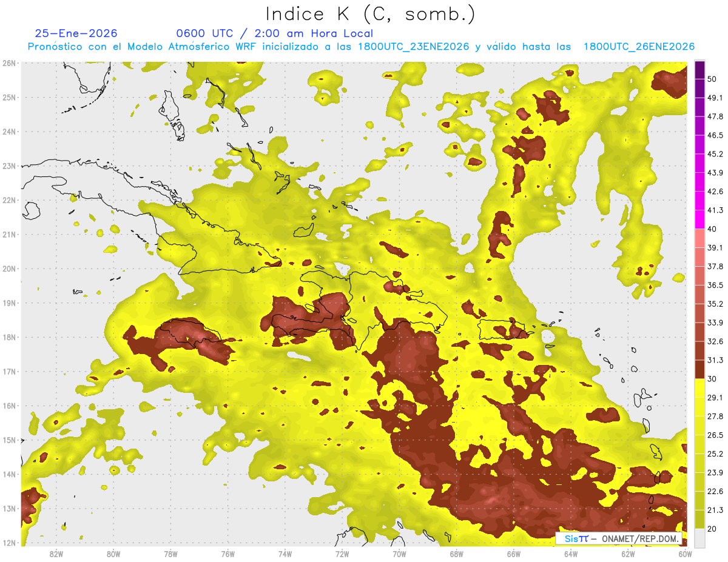Click the "49.1" color scale value
The width and height of the screenshot is (728, 562).
coord(715,98)
